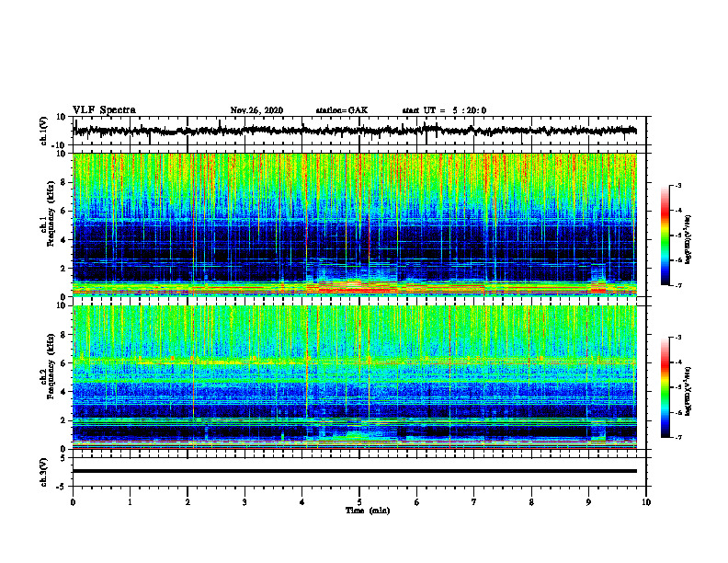
Task: Click the '-7' label on ch.1 color scale
Action: pyautogui.click(x=677, y=285)
